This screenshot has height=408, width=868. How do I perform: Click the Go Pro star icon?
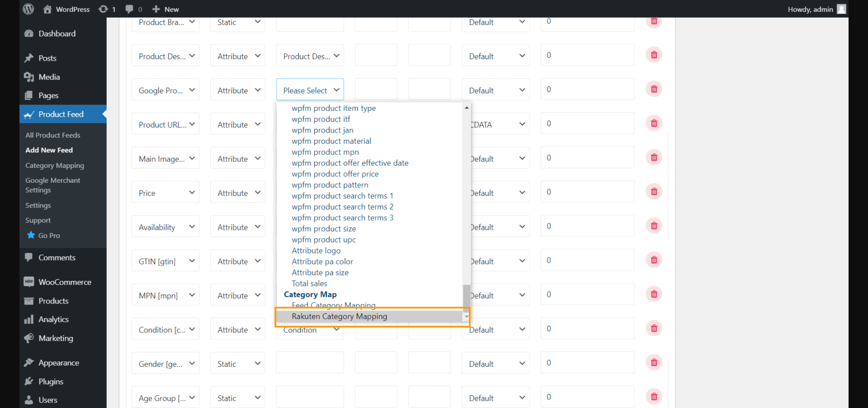pos(31,235)
